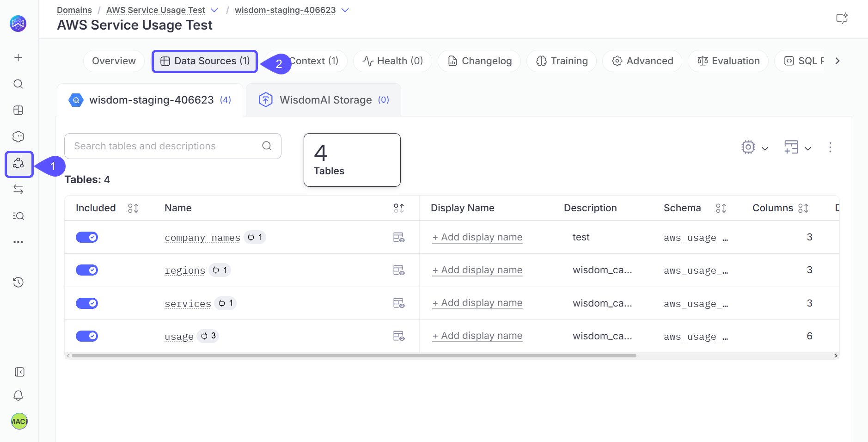Open the vertical kebab menu above table
868x442 pixels.
[830, 147]
